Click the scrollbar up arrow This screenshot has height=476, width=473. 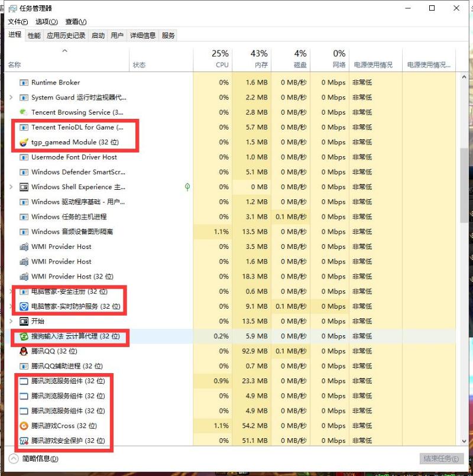[x=464, y=77]
